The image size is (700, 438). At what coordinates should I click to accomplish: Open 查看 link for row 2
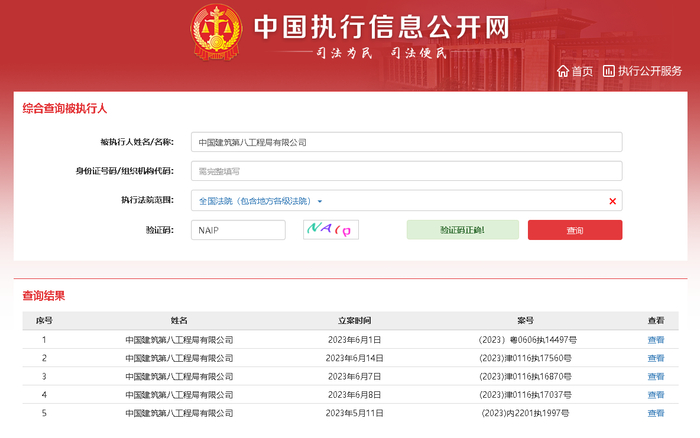coord(656,358)
